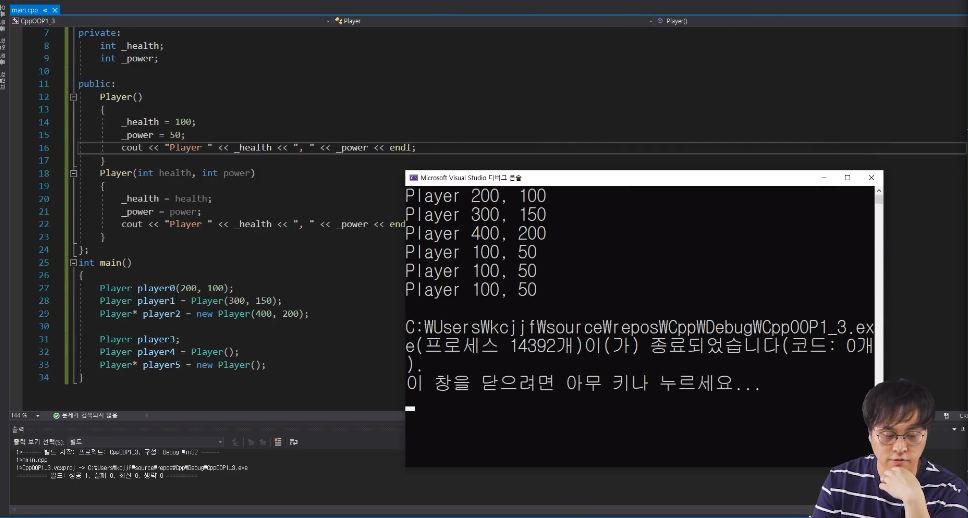Click the 출력 Output panel title
Screen dimensions: 968x518
click(18, 429)
